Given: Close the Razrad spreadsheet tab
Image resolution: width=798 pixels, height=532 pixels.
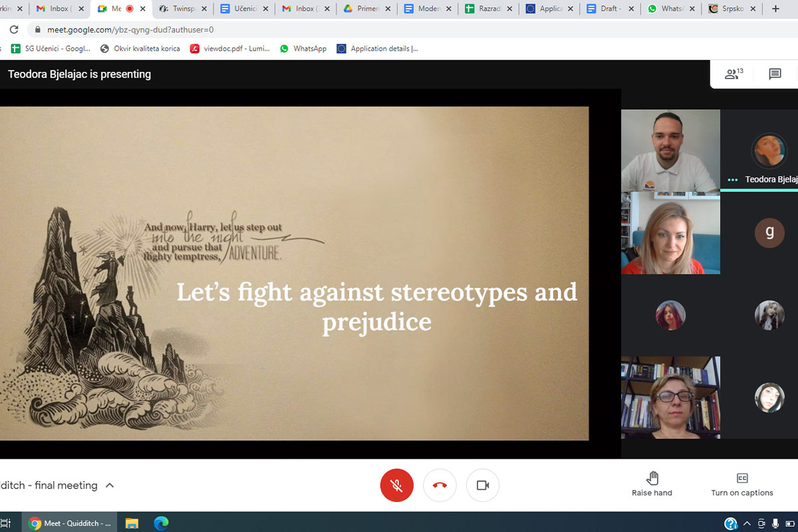Looking at the screenshot, I should click(509, 9).
